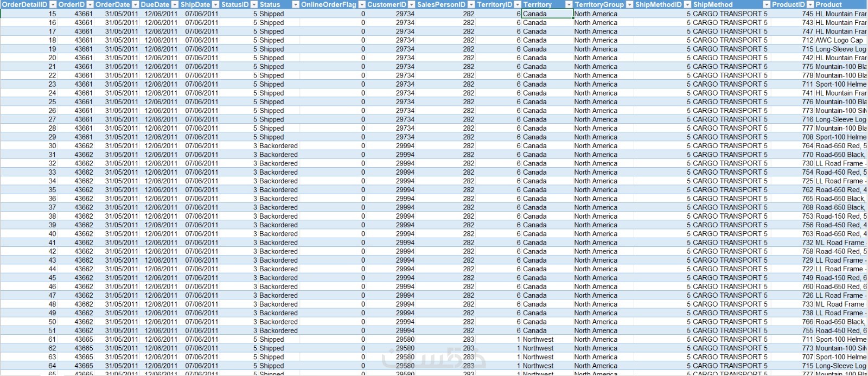The image size is (868, 376).
Task: Open the OrderDate column filter dropdown
Action: [x=135, y=4]
